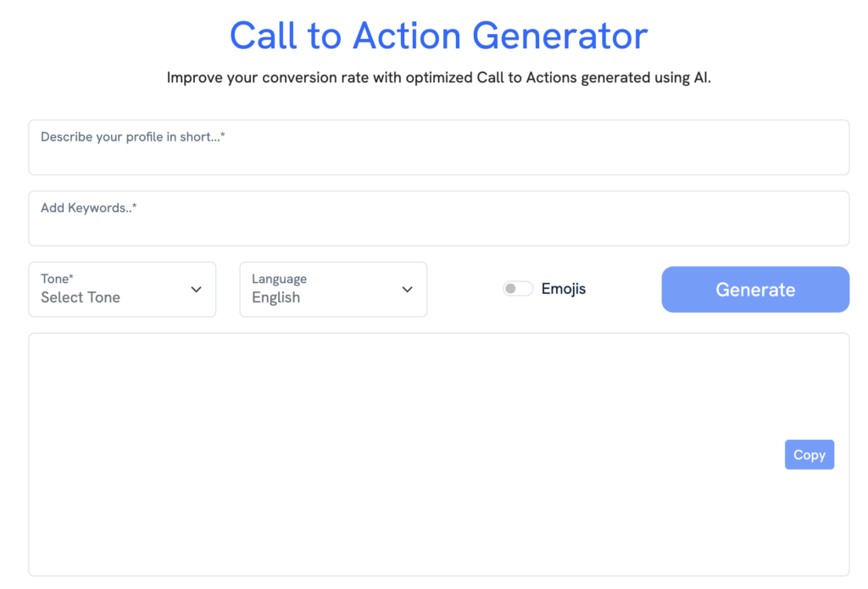Select the Add Keywords input
Image resolution: width=868 pixels, height=589 pixels.
(439, 218)
